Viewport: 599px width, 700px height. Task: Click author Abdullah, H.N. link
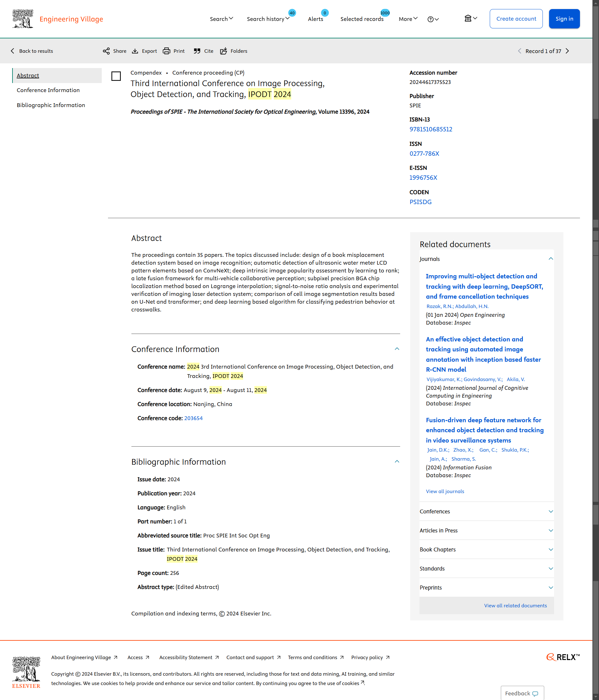pyautogui.click(x=472, y=306)
